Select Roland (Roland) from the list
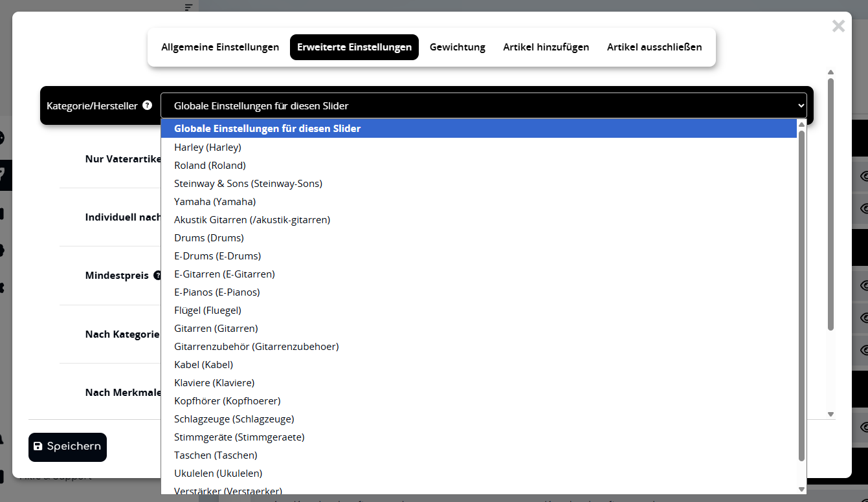 (479, 165)
